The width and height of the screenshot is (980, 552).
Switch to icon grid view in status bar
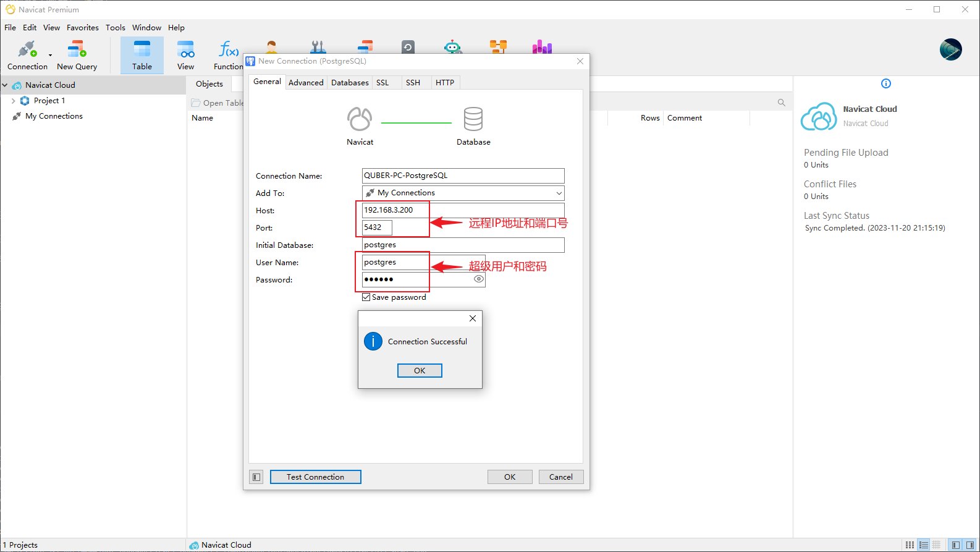click(x=910, y=545)
